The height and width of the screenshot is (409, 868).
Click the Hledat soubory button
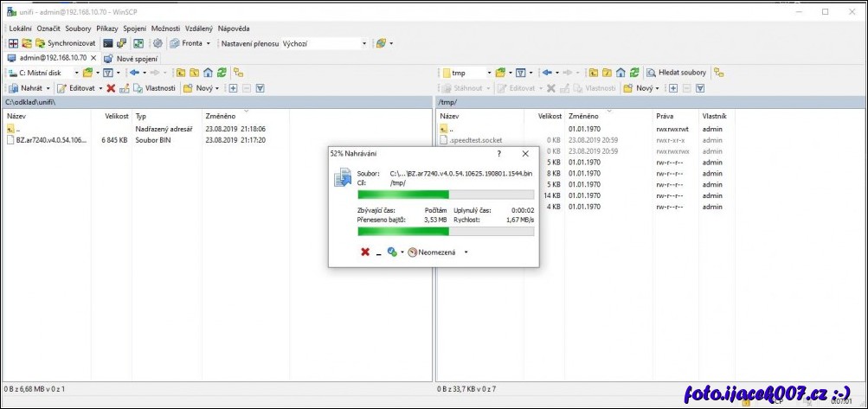point(676,73)
